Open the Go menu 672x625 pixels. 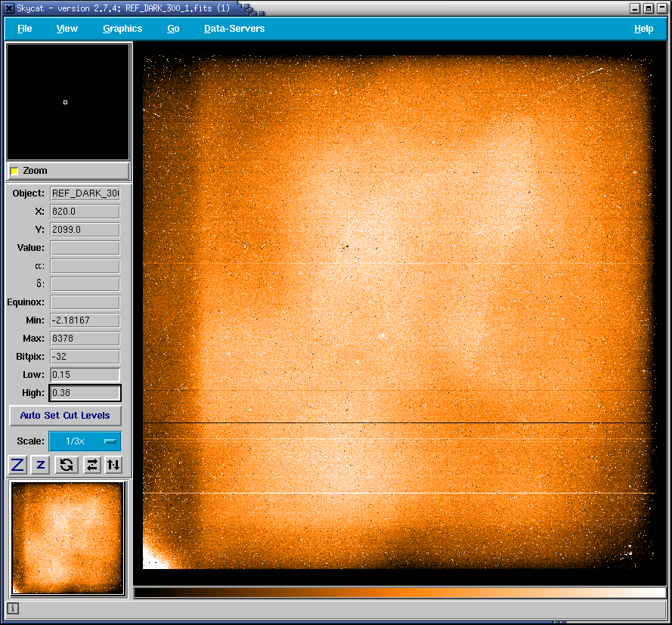173,29
